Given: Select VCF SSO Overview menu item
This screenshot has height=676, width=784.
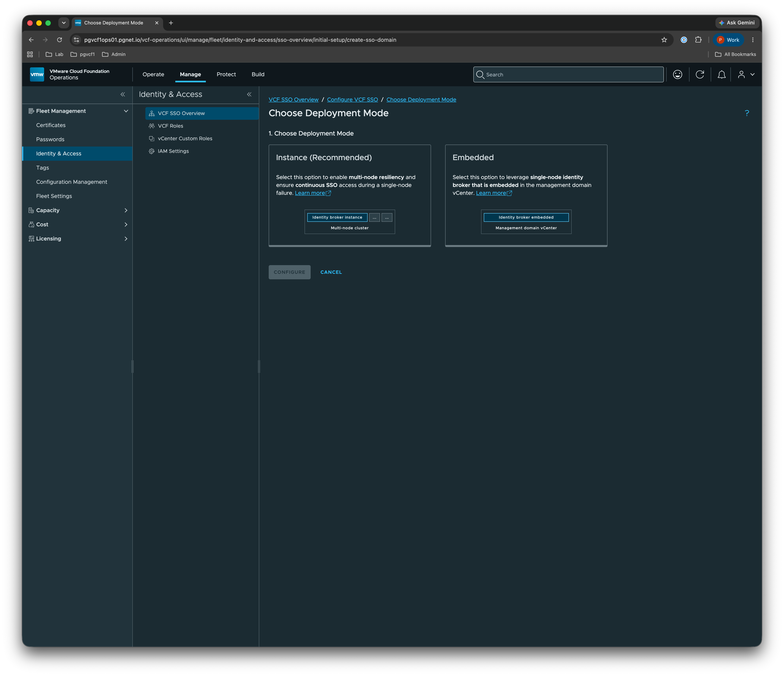Looking at the screenshot, I should tap(202, 113).
